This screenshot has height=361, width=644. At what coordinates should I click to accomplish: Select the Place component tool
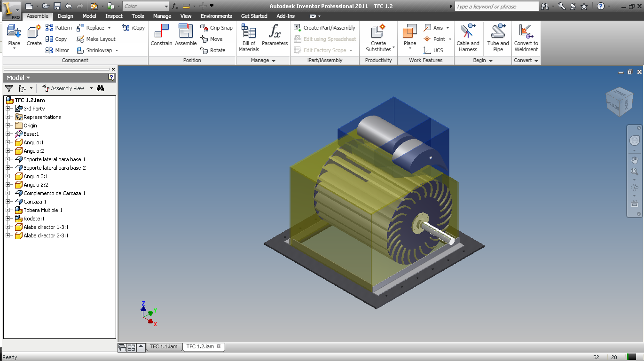click(14, 37)
